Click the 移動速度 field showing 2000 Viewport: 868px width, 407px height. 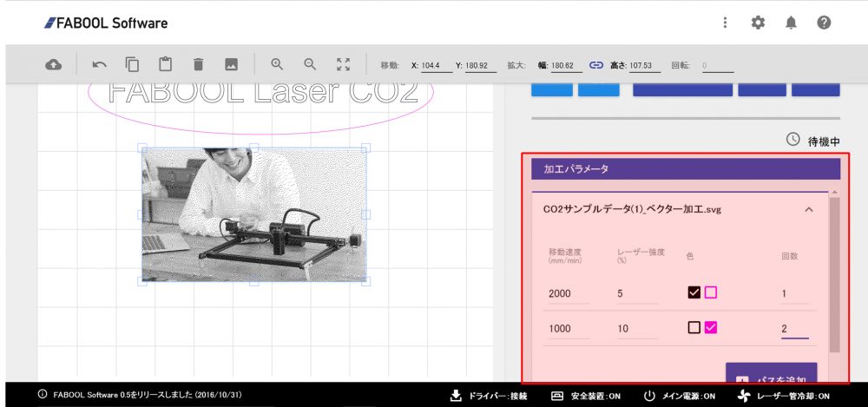[x=569, y=294]
